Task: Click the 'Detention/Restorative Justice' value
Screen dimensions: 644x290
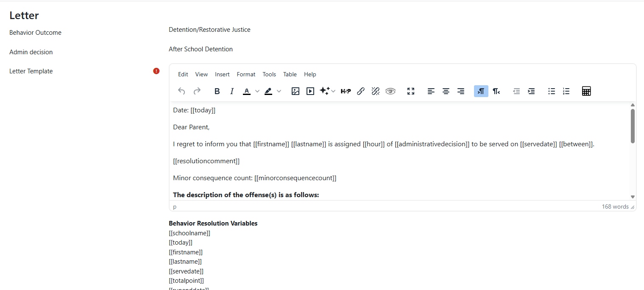Action: click(209, 30)
